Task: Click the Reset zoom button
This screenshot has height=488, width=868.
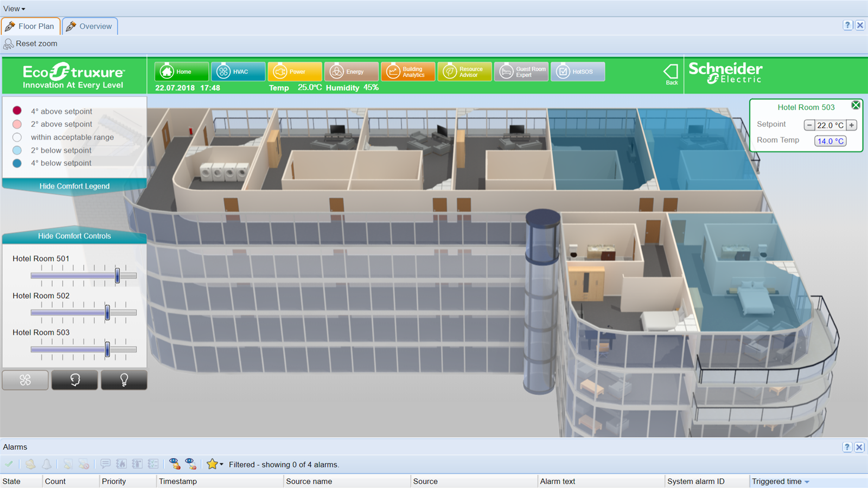Action: coord(30,43)
